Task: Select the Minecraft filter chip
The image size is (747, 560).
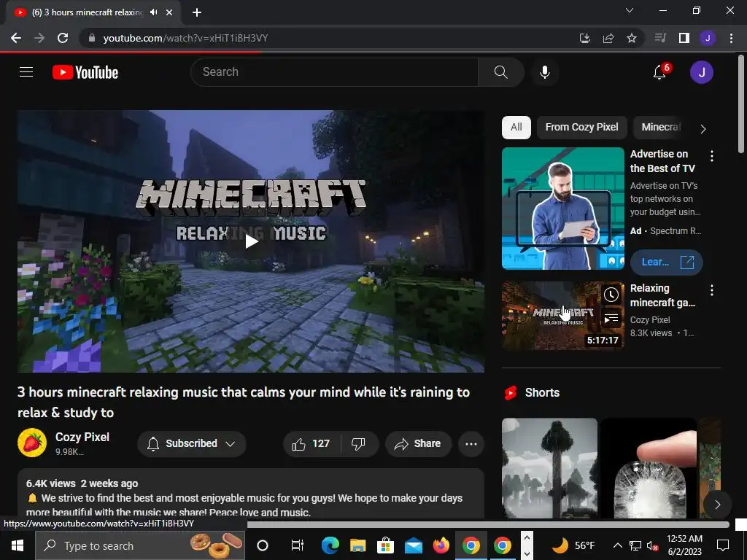Action: [x=661, y=127]
